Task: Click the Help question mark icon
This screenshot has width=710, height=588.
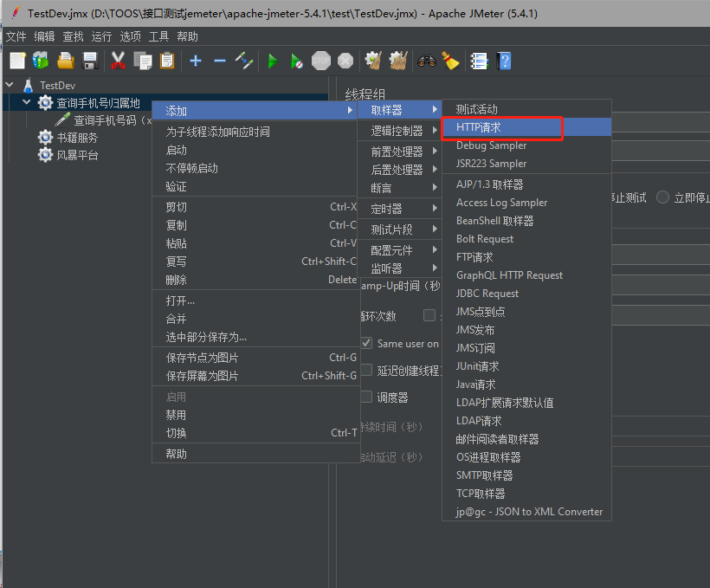Action: [x=504, y=61]
